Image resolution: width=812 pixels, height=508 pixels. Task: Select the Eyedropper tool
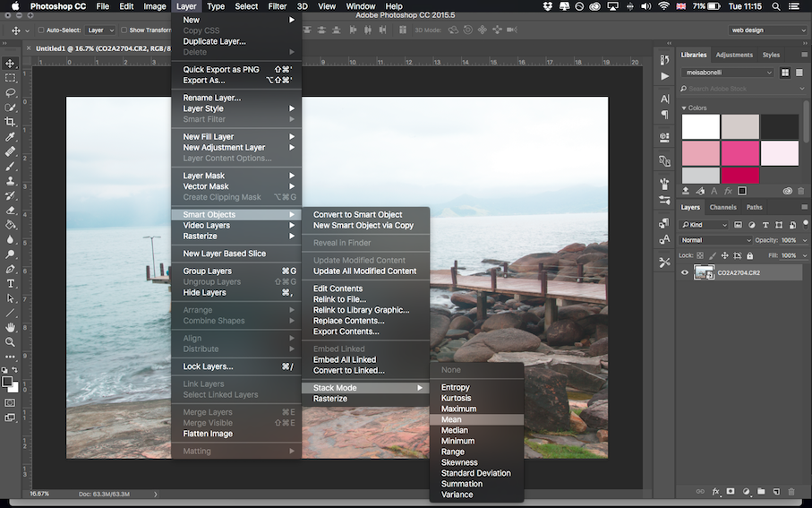10,137
